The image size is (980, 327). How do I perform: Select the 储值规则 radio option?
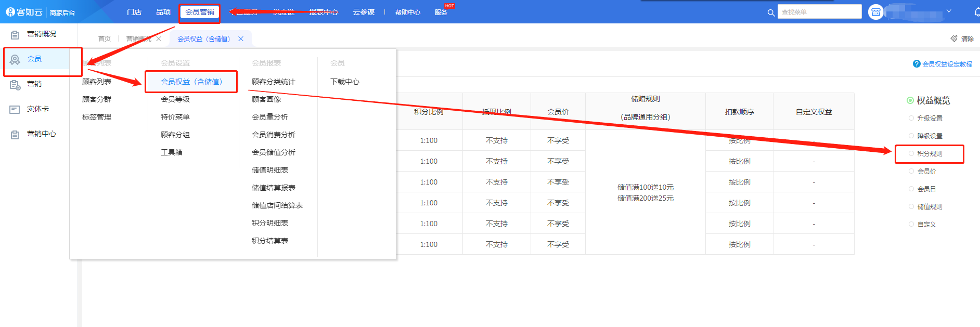point(911,206)
